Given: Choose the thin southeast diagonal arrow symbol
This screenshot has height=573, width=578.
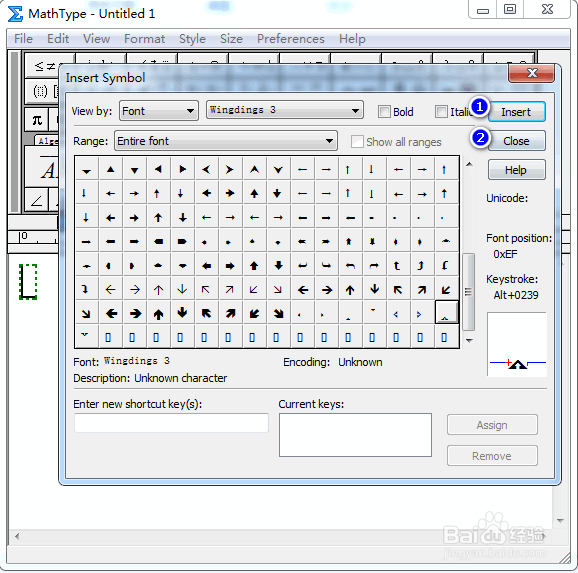Looking at the screenshot, I should 278,290.
